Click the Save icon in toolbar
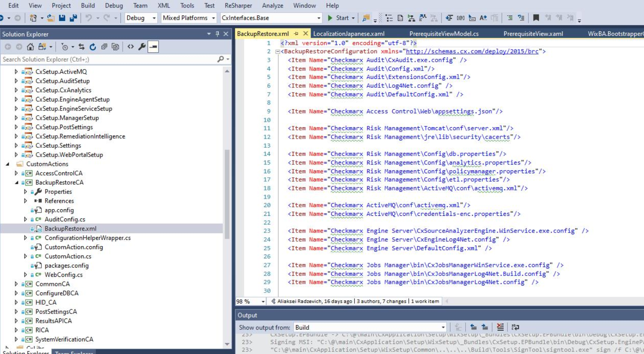 [x=62, y=18]
